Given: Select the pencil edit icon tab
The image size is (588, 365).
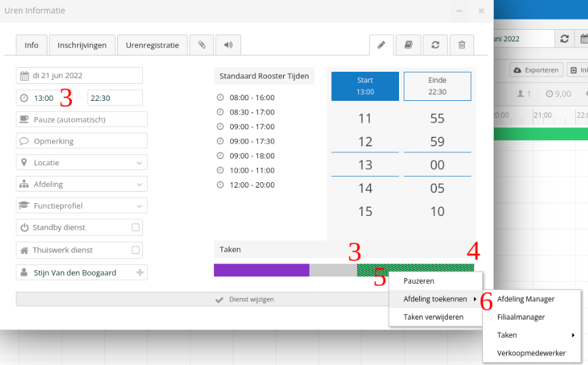Looking at the screenshot, I should (381, 45).
